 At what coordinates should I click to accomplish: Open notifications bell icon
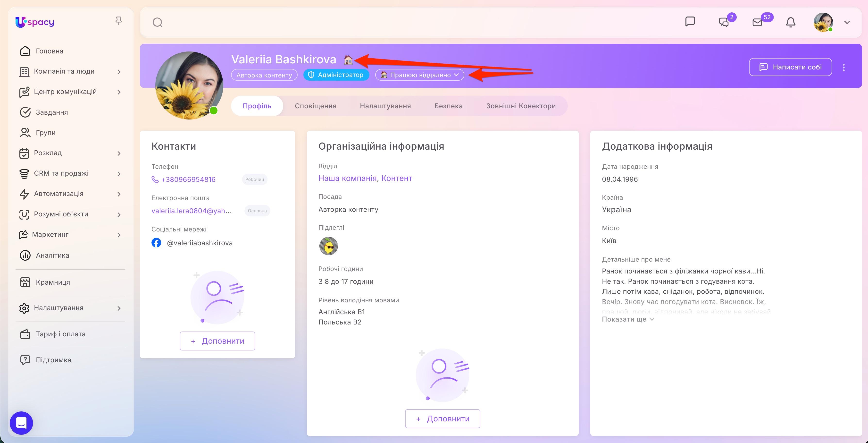791,22
